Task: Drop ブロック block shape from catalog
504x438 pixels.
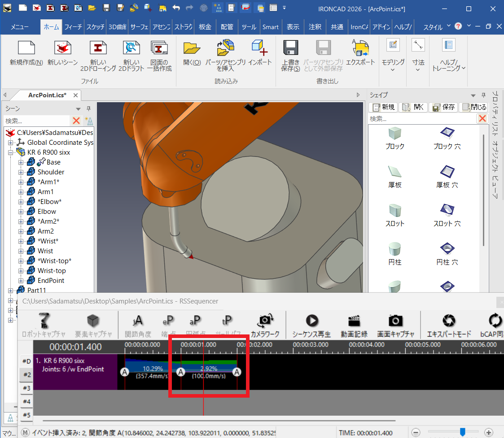Action: 394,133
